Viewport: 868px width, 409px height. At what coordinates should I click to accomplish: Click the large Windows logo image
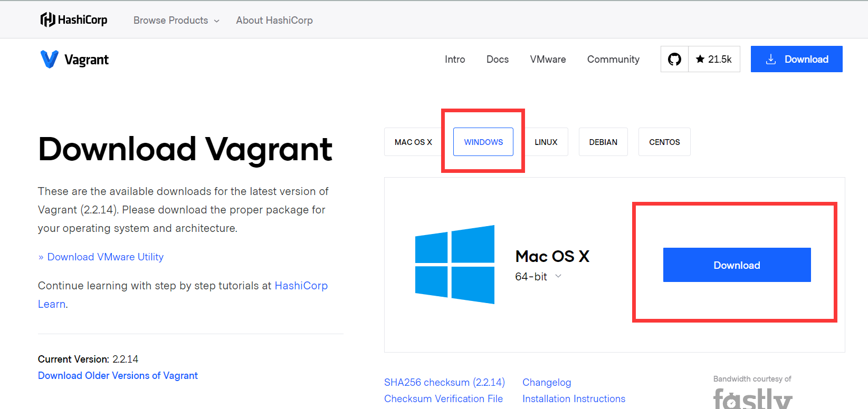click(x=455, y=265)
